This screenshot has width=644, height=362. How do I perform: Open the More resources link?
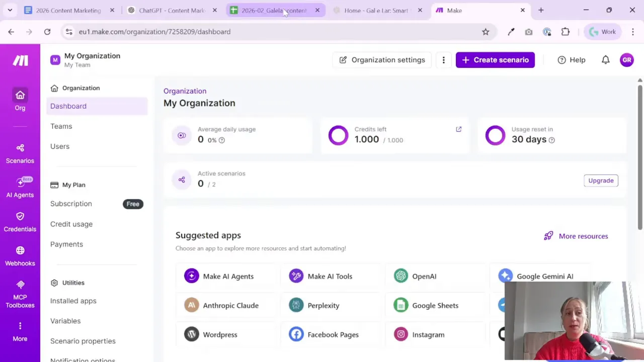pyautogui.click(x=576, y=236)
